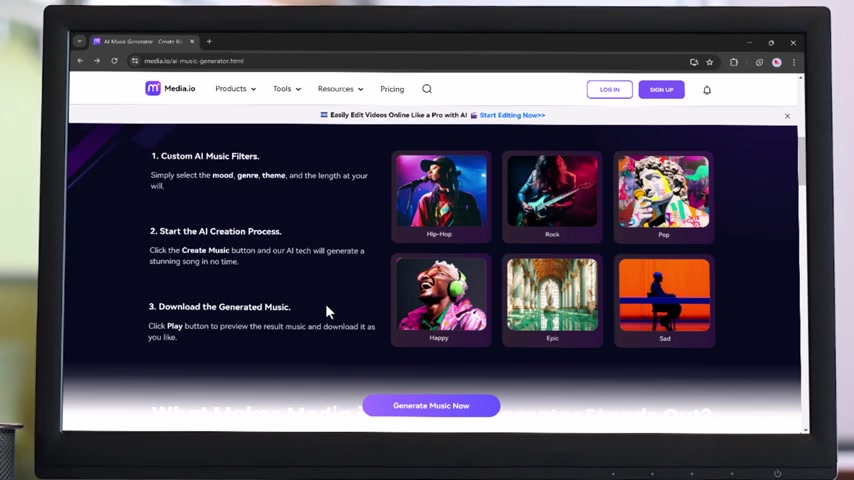Image resolution: width=854 pixels, height=480 pixels.
Task: Go forward with browser forward arrow
Action: point(97,61)
